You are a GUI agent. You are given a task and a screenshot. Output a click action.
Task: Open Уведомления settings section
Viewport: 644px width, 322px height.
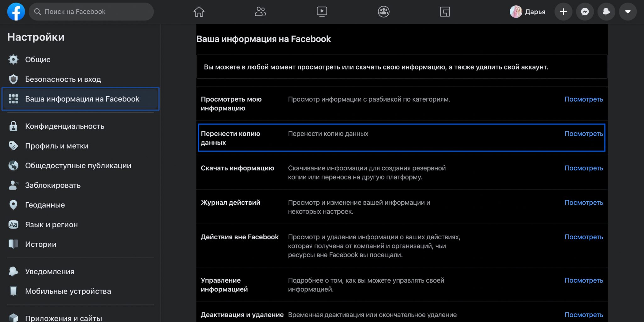[x=50, y=271]
